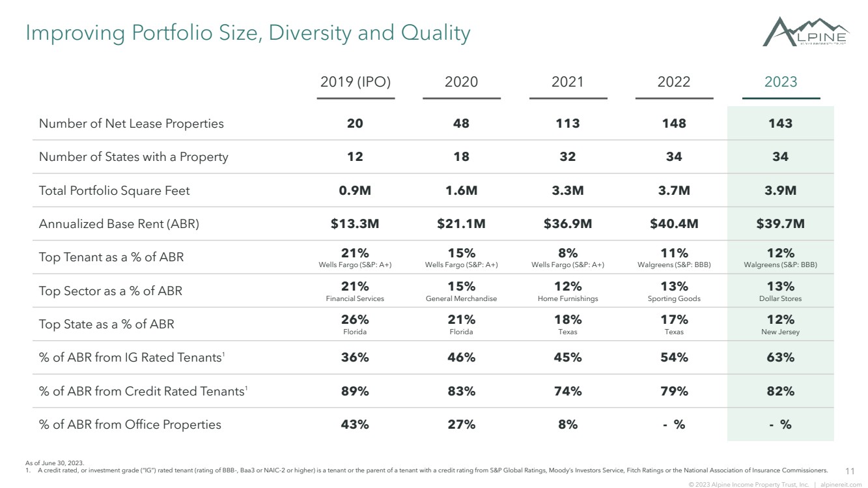
Task: Click the "2021" column header
Action: 568,81
